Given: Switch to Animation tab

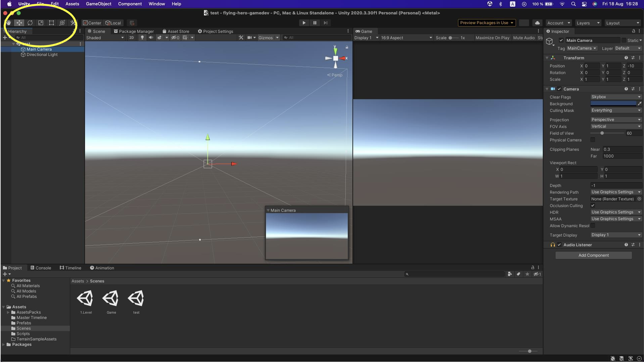Looking at the screenshot, I should pos(102,268).
